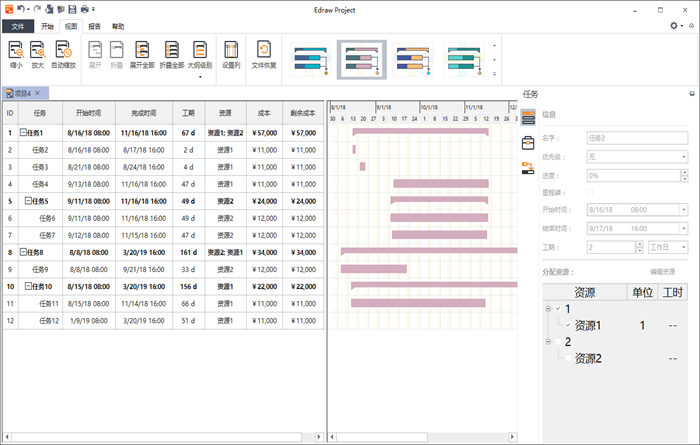Image resolution: width=700 pixels, height=445 pixels.
Task: Click the 文件恢复 file recovery icon
Action: coord(263,50)
